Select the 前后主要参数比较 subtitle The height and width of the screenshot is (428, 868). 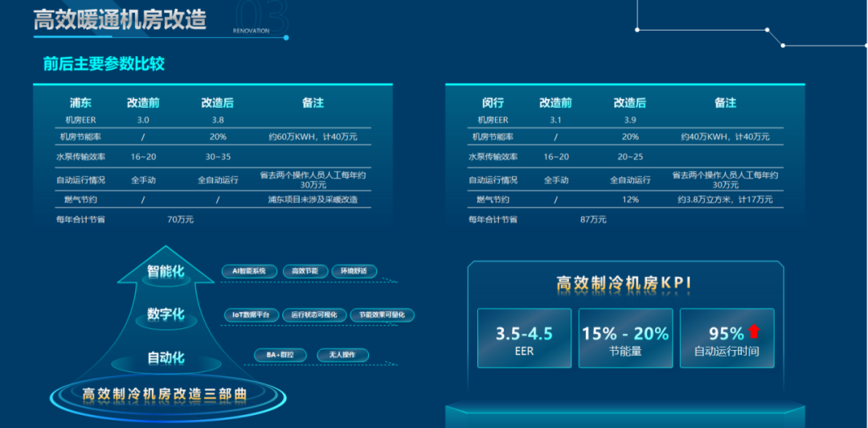(x=104, y=64)
